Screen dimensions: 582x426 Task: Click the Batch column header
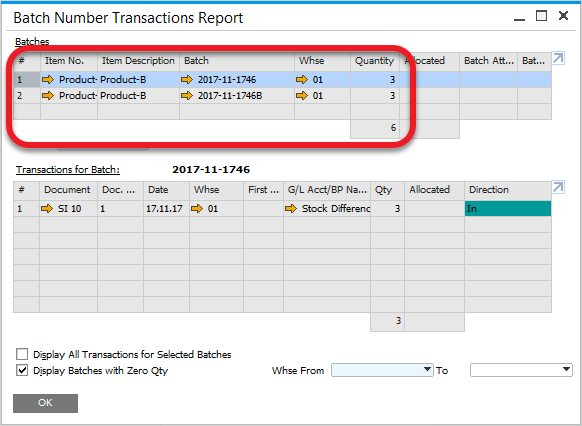tap(237, 61)
